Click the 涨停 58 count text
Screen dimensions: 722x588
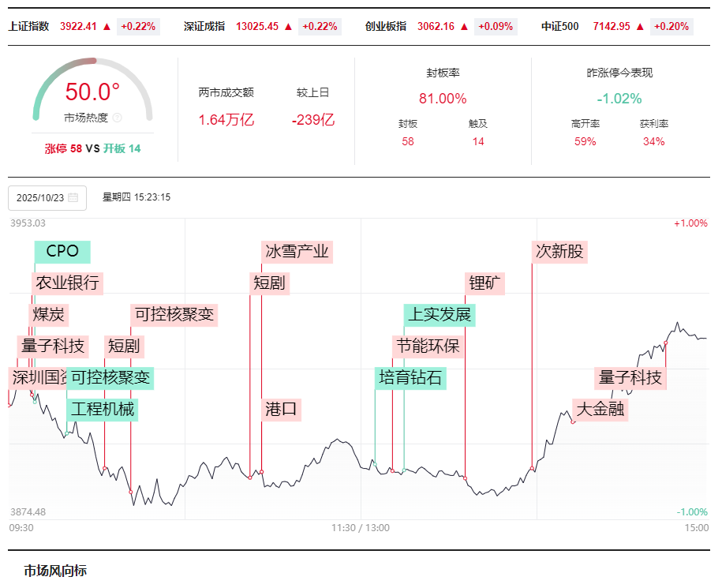pos(63,148)
